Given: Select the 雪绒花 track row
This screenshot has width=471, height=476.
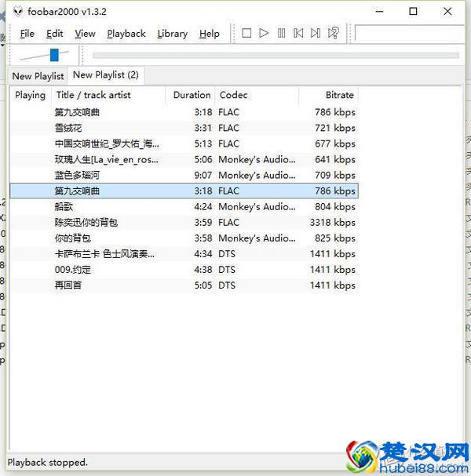Looking at the screenshot, I should (184, 128).
